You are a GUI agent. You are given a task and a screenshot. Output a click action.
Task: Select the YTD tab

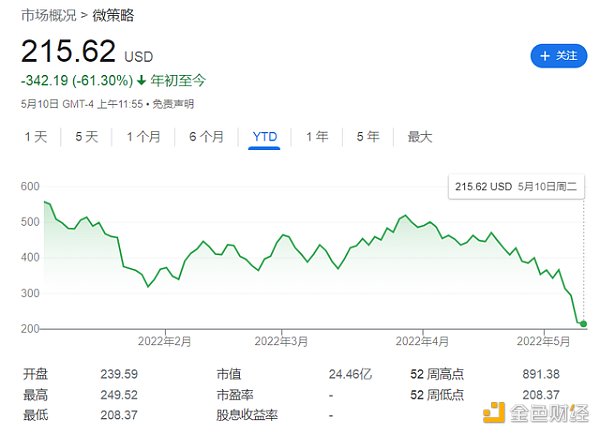(x=265, y=137)
